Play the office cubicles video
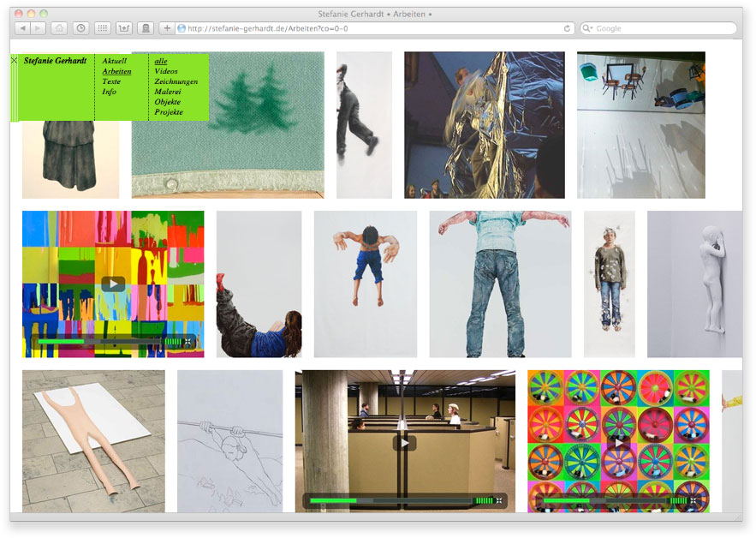 [x=404, y=443]
